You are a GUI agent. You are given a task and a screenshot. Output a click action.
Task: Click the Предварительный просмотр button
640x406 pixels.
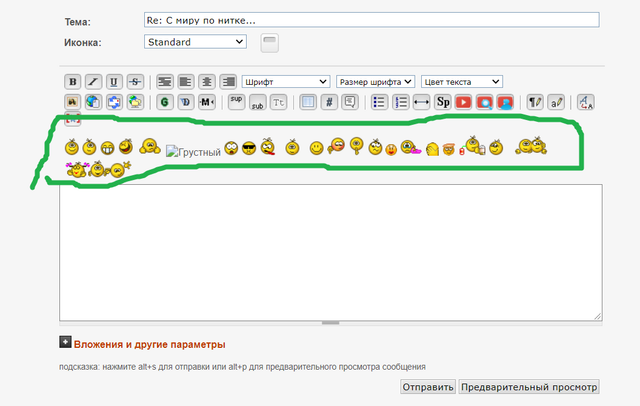point(529,387)
